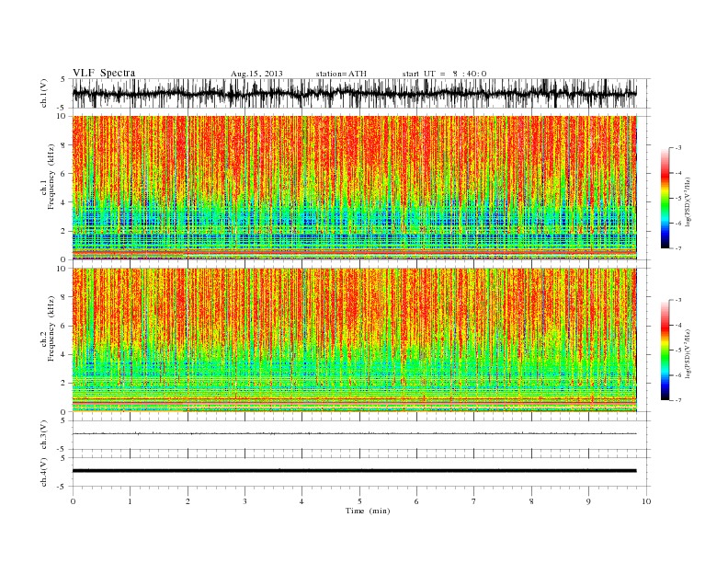This screenshot has width=728, height=563.
Task: Click the thick ch.4 voltage trace
Action: pos(354,471)
